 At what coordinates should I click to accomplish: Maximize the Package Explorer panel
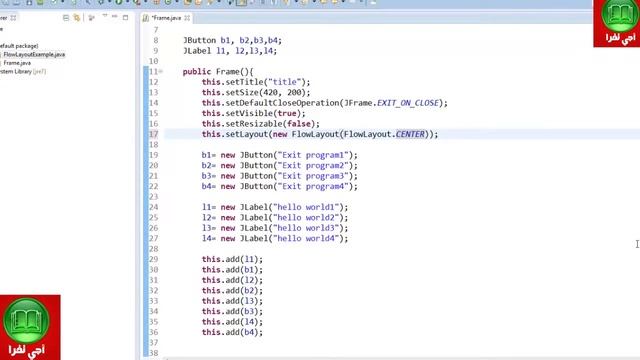125,18
